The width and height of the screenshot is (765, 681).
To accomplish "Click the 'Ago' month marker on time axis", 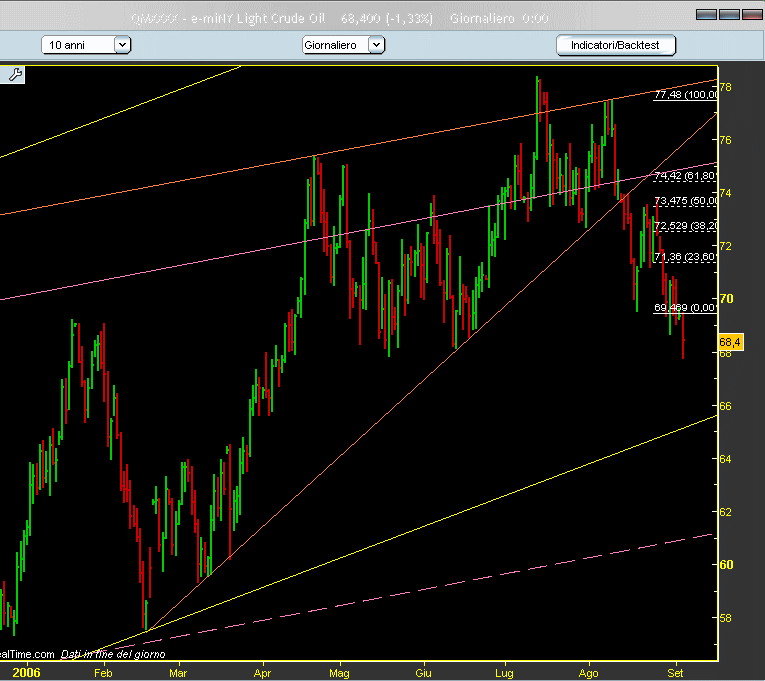I will (x=588, y=673).
